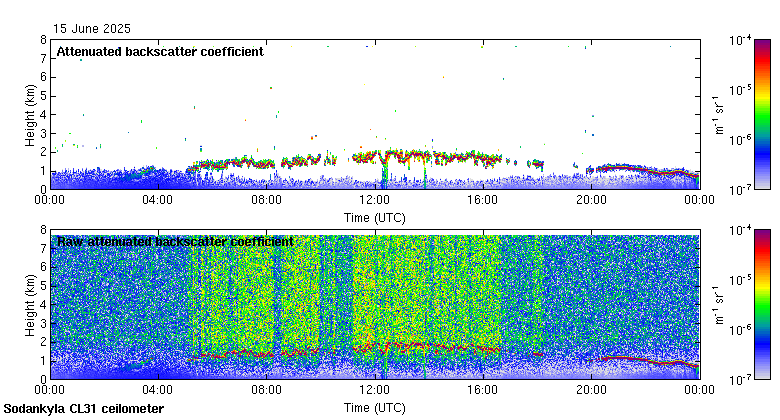Viewport: 780px width, 420px height.
Task: Click the 10⁻⁶ label on Attenuated backscatter color bar
Action: pyautogui.click(x=740, y=139)
